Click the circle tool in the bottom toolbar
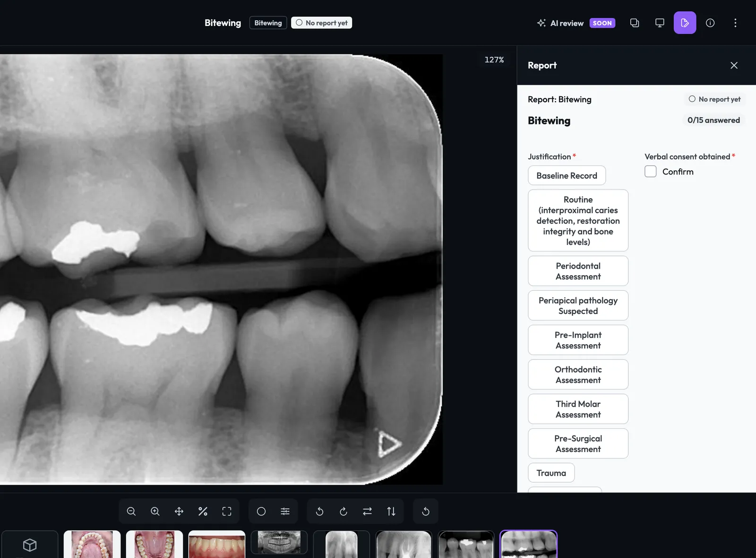Screen dimensions: 756x558 (261, 511)
